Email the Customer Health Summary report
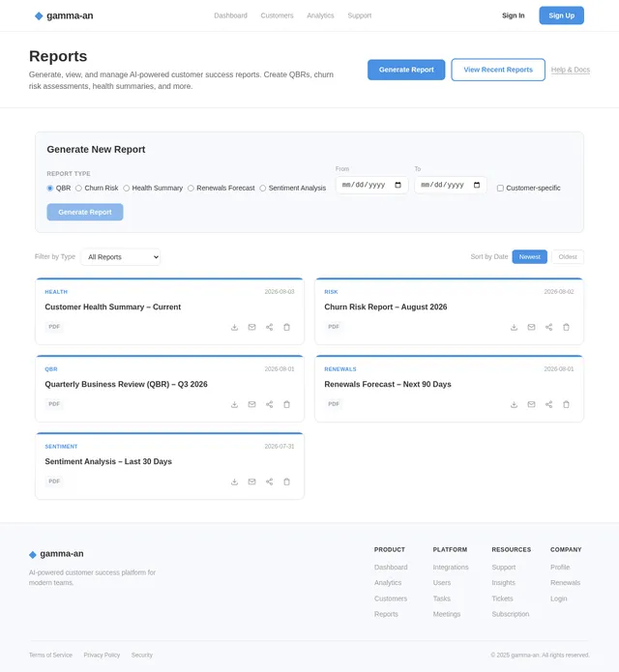Screen dimensions: 619x672 tap(252, 328)
